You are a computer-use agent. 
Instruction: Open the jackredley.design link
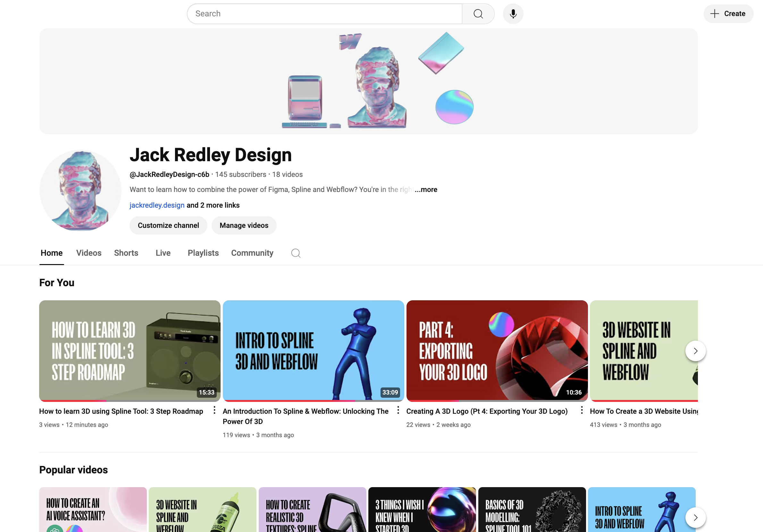click(x=157, y=205)
